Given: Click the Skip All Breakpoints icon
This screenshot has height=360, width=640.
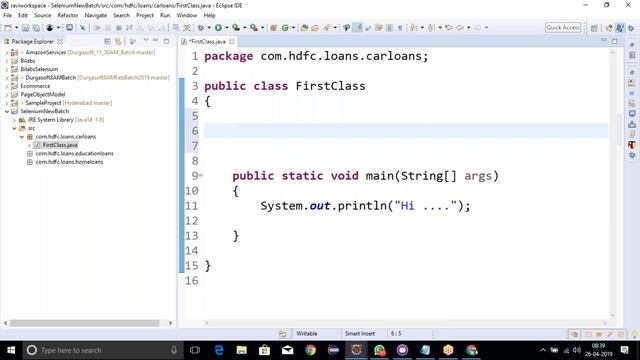Looking at the screenshot, I should tap(82, 28).
